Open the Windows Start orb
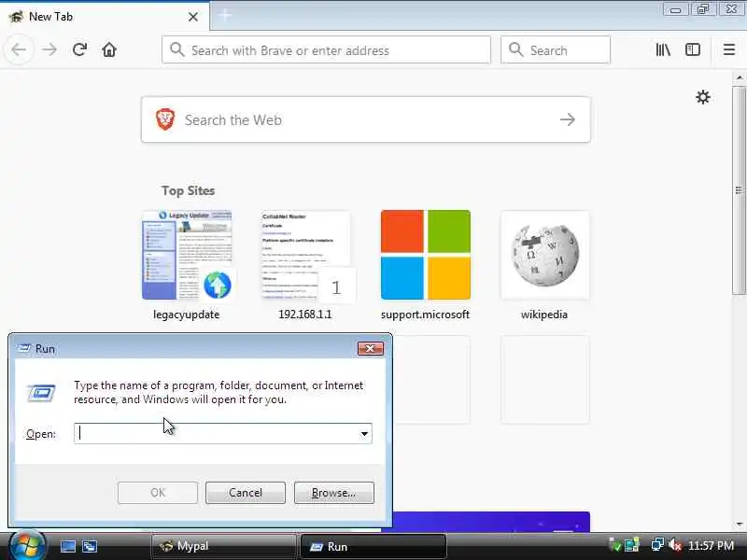This screenshot has width=747, height=560. tap(26, 545)
